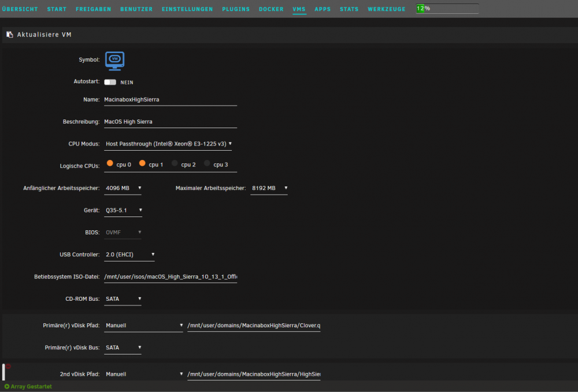Enable logical cpu 3

[x=207, y=163]
